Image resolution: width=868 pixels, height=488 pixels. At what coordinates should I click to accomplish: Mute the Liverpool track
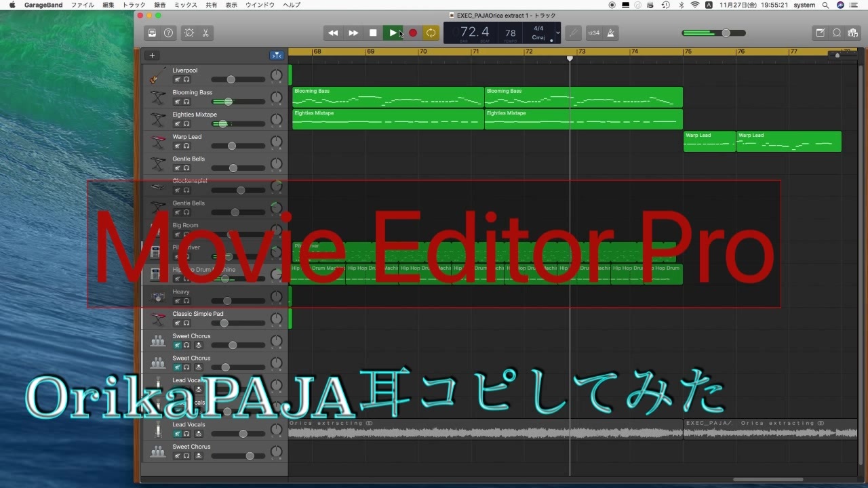click(x=177, y=79)
